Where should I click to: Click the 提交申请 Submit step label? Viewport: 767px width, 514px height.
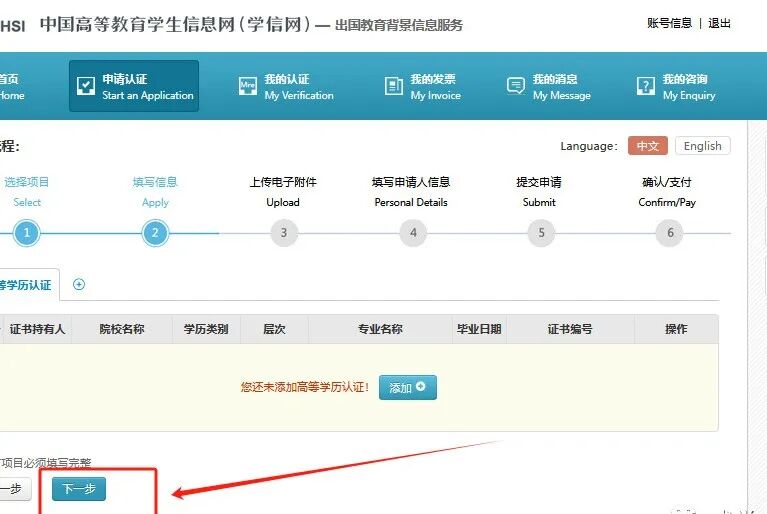point(539,192)
